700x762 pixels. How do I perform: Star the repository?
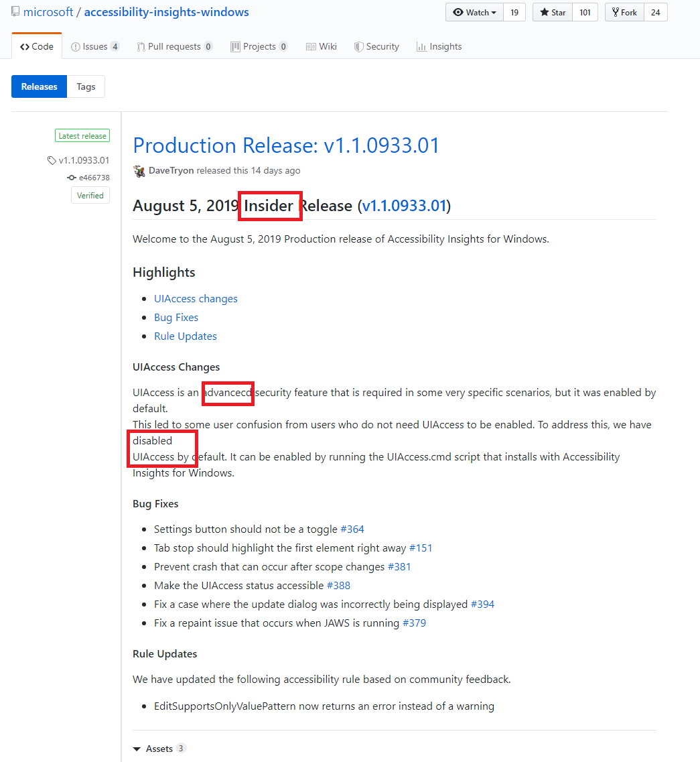[553, 12]
